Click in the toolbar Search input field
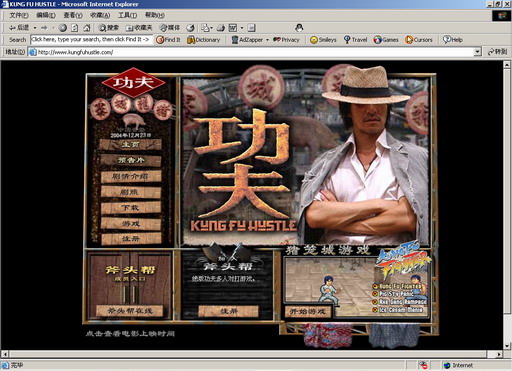Viewport: 512px width, 371px height. (x=91, y=40)
